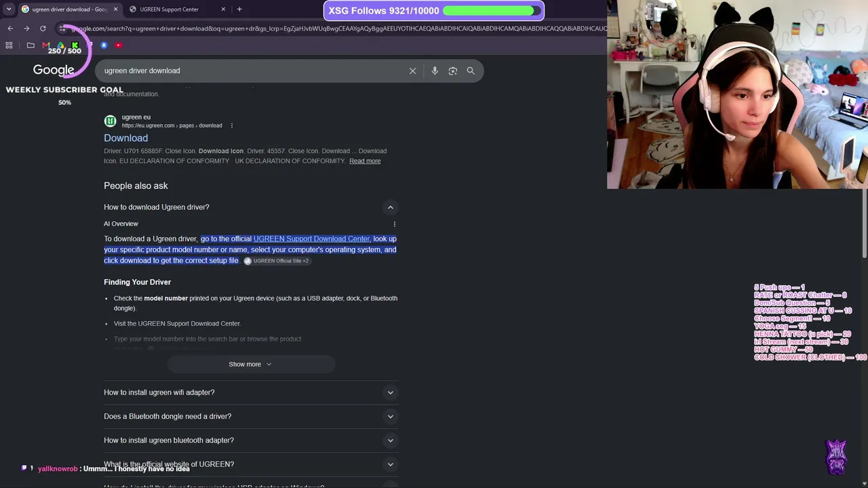The image size is (868, 488).
Task: Open the Kick bookmark
Action: point(75,45)
